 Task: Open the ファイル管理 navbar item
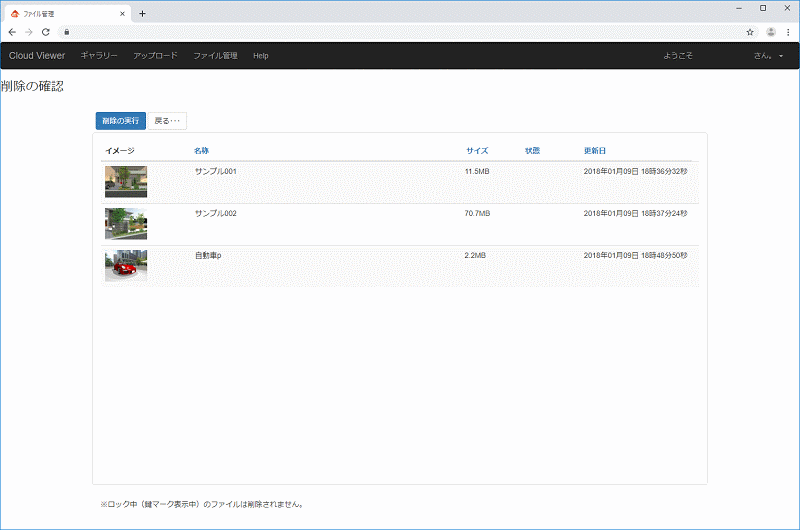[x=215, y=56]
